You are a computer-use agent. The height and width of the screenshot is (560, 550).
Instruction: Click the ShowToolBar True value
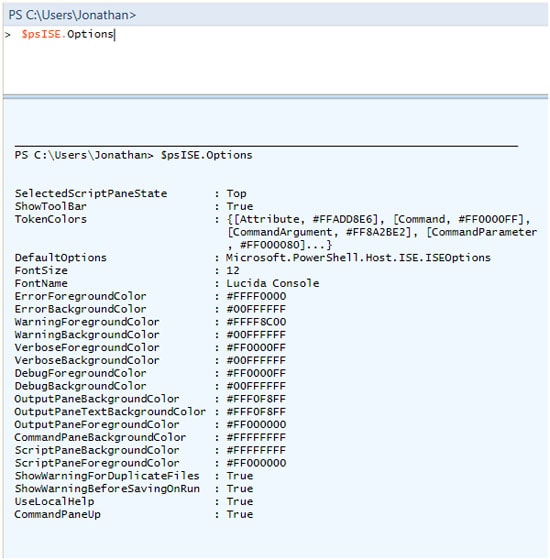(240, 206)
